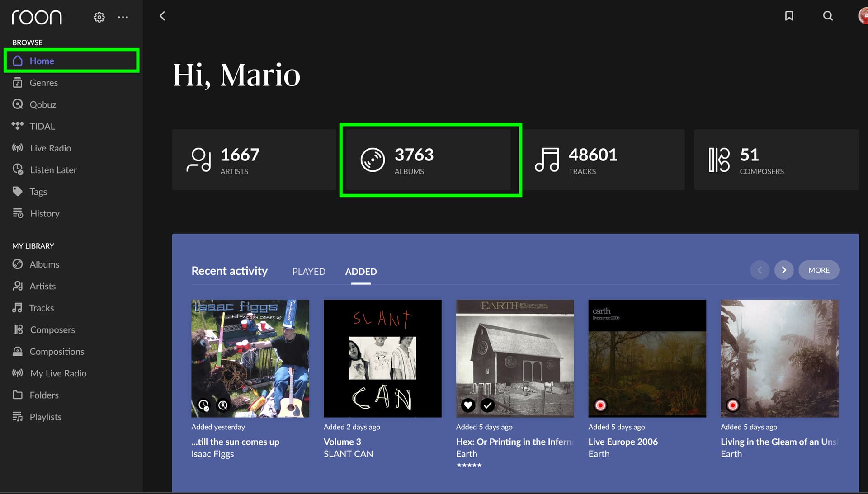The width and height of the screenshot is (868, 494).
Task: Open Qobuz from the sidebar
Action: 42,104
